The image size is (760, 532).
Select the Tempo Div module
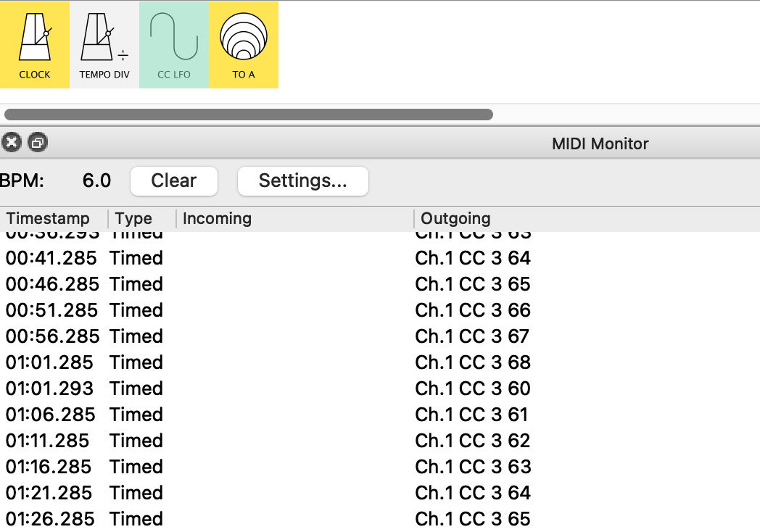[104, 45]
